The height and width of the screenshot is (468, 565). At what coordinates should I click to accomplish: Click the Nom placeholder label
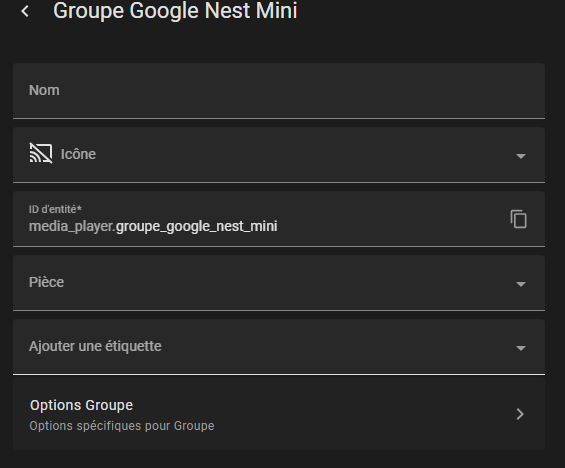coord(44,90)
